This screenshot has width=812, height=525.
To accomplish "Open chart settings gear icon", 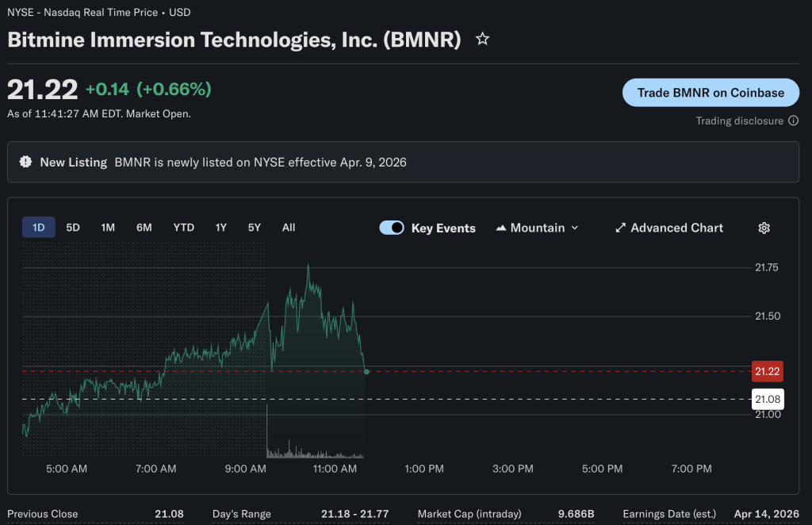I will [764, 228].
